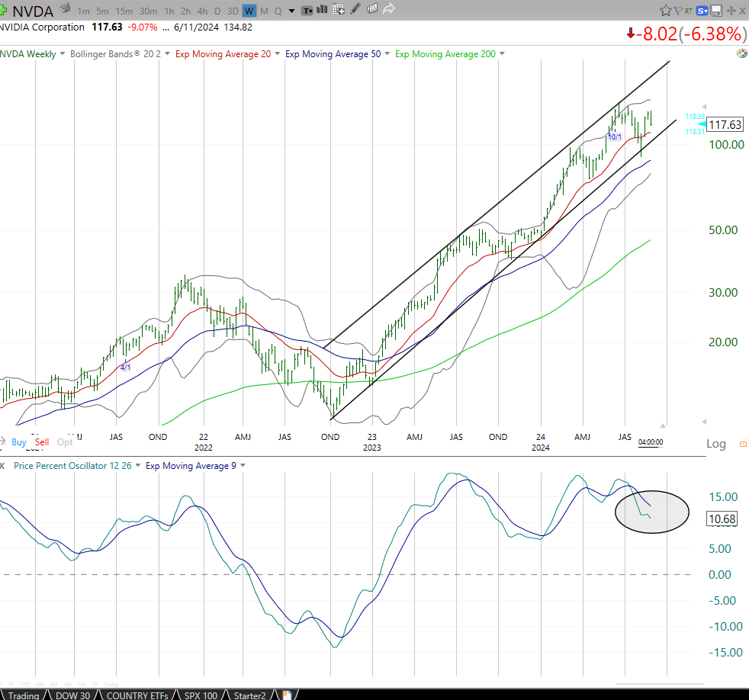Click the 6/11/2024 date text
The image size is (749, 700).
click(196, 27)
